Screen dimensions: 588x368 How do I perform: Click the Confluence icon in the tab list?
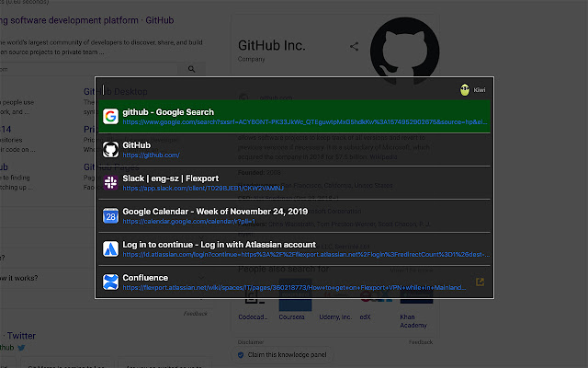pyautogui.click(x=110, y=282)
